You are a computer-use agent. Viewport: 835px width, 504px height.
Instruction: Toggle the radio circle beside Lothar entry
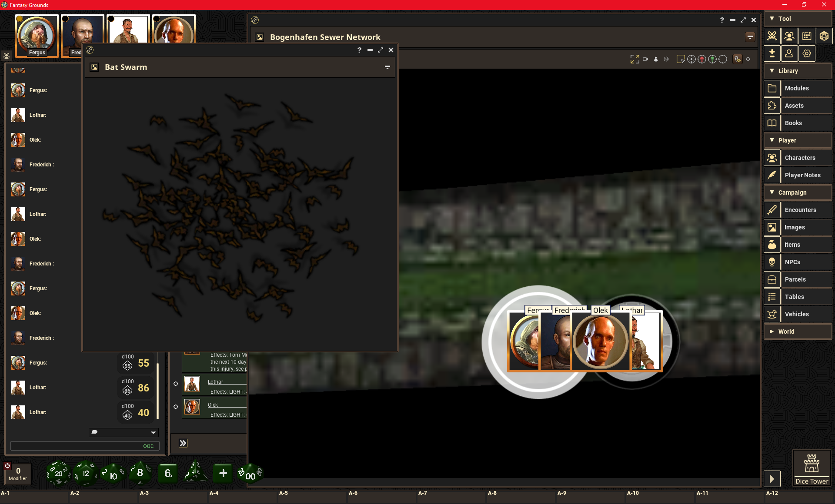click(176, 384)
